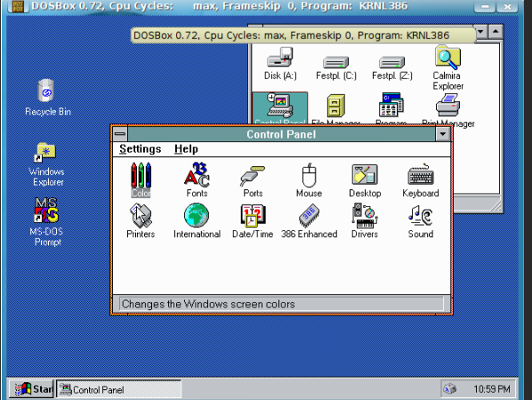
Task: Select the Recycle Bin desktop icon
Action: coord(47,98)
